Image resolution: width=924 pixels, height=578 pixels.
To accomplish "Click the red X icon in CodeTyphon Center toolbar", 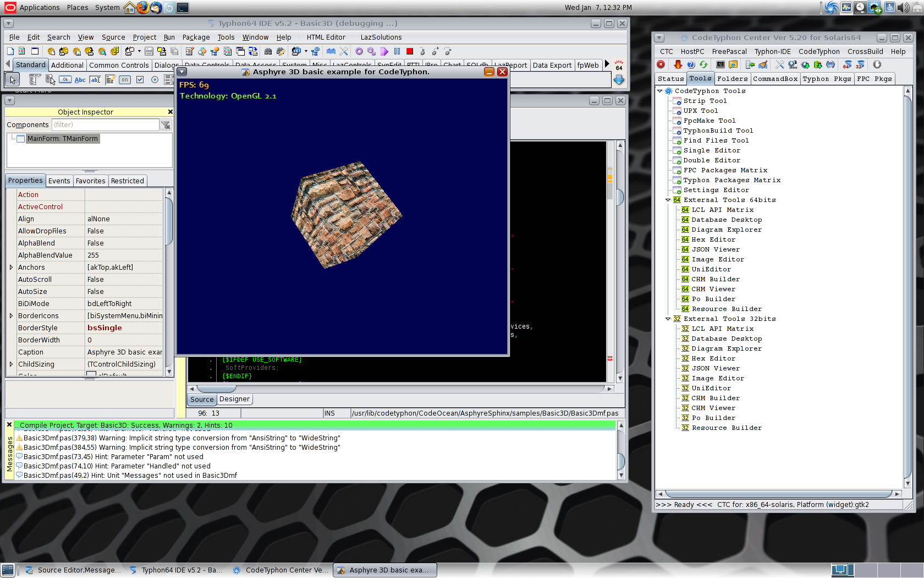I will coord(661,64).
